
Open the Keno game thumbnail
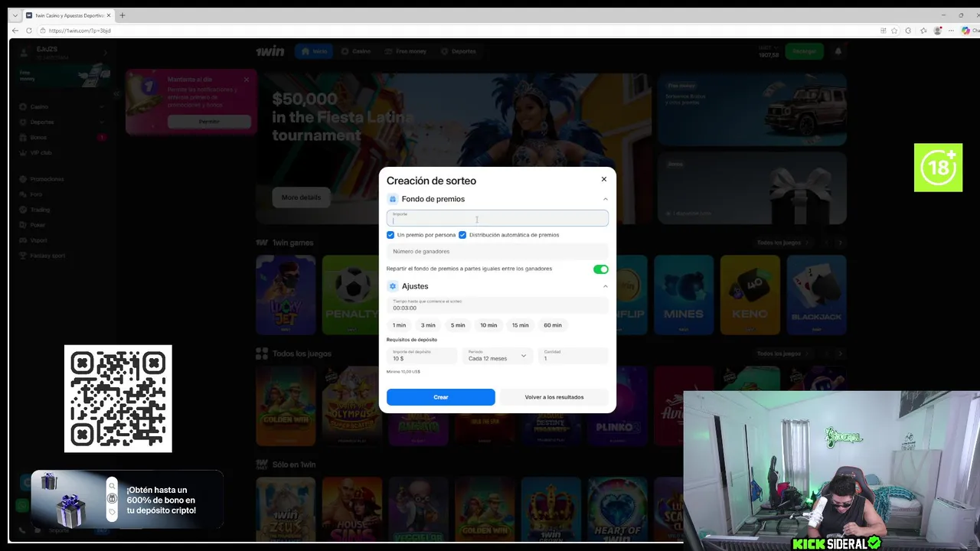pos(750,295)
